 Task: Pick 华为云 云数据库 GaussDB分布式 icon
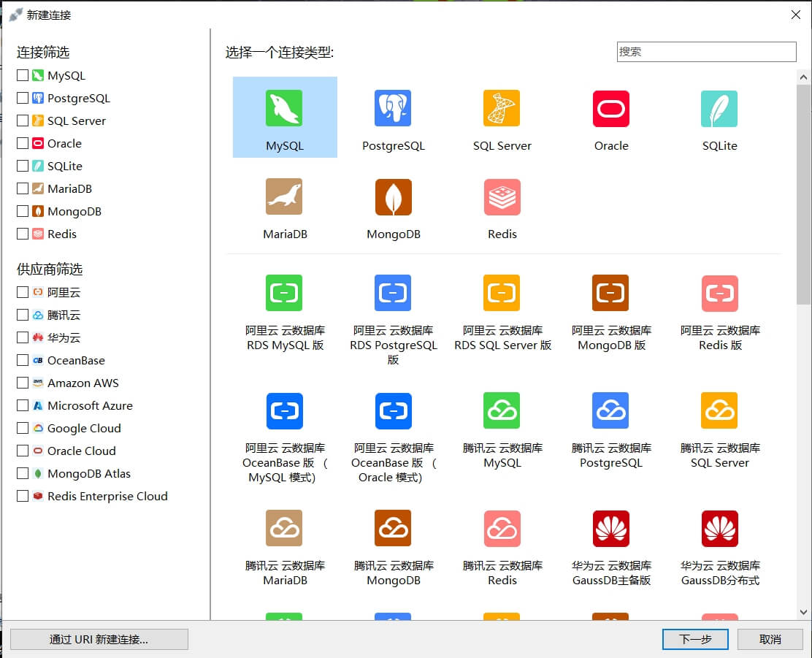[719, 529]
